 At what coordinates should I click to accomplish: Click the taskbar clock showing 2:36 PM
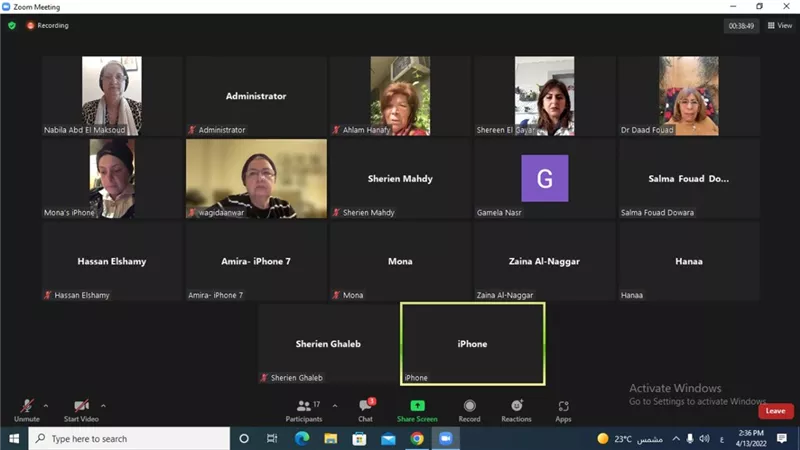pyautogui.click(x=751, y=439)
